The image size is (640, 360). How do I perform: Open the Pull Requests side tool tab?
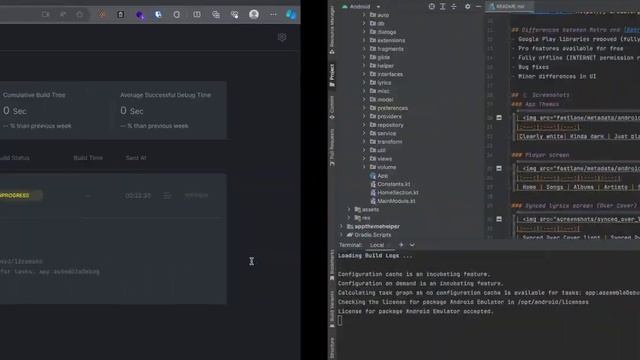tap(332, 147)
